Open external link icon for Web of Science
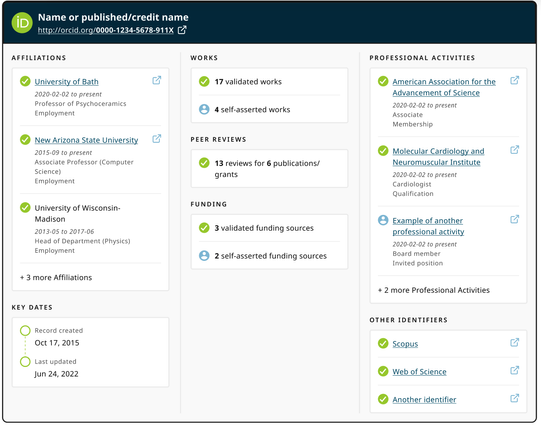 click(514, 370)
